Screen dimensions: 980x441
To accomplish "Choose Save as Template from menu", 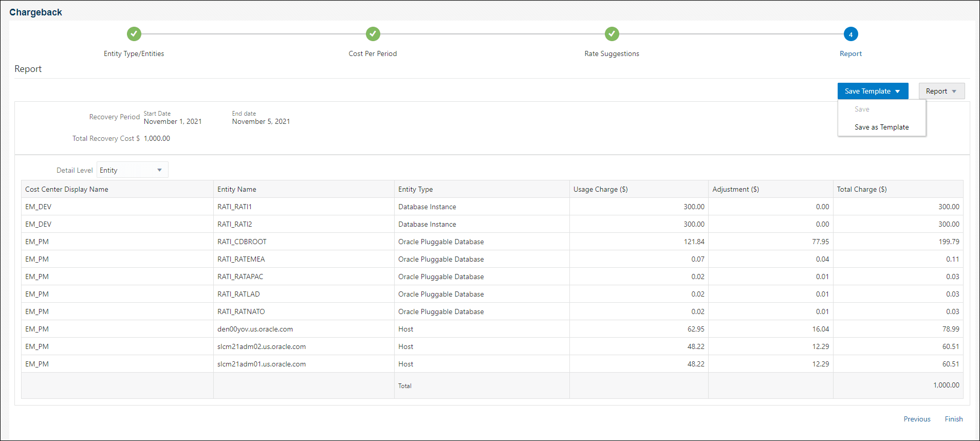I will [881, 127].
